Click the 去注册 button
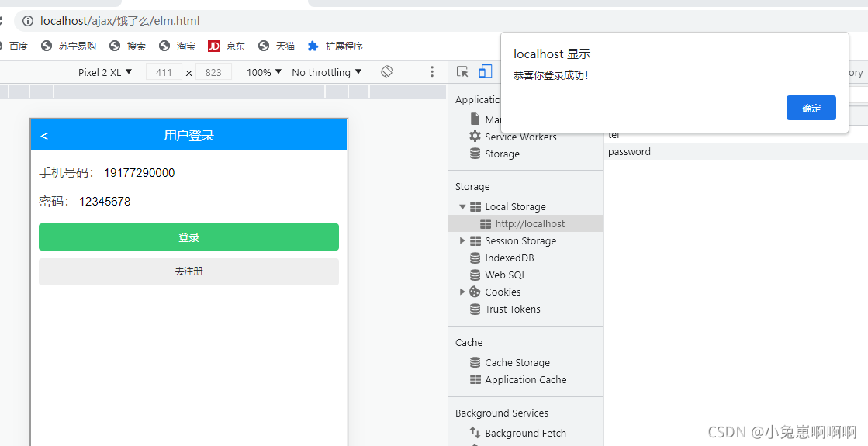Viewport: 868px width, 446px height. click(188, 271)
